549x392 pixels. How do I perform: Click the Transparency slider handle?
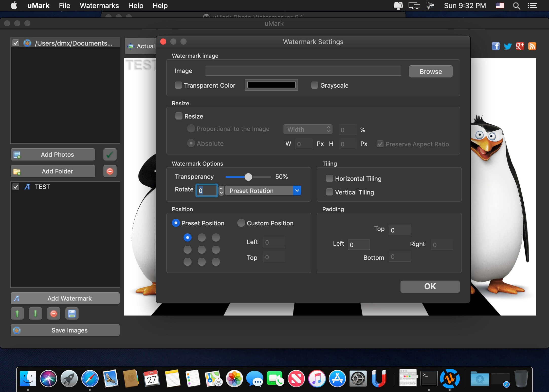coord(248,177)
